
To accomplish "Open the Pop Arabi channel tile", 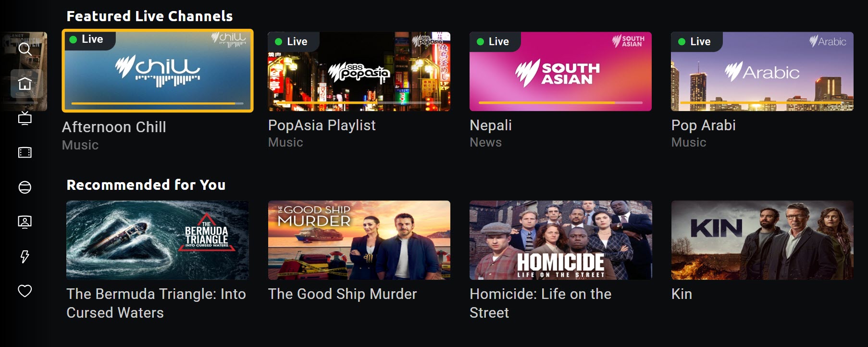I will pos(762,72).
